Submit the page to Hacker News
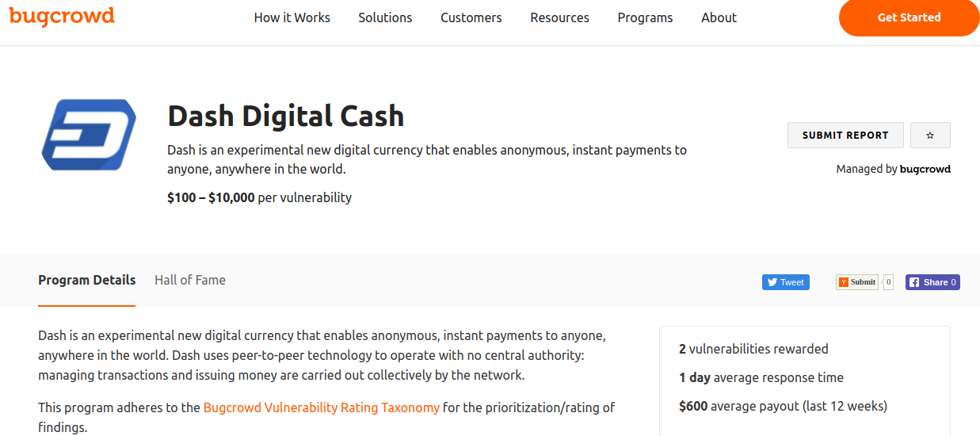Image resolution: width=980 pixels, height=436 pixels. (x=857, y=282)
